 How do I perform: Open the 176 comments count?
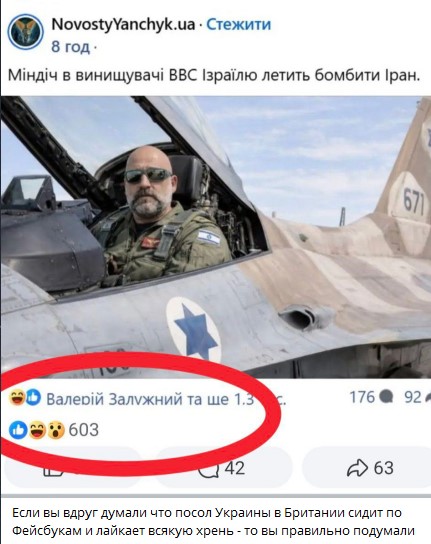pos(362,397)
